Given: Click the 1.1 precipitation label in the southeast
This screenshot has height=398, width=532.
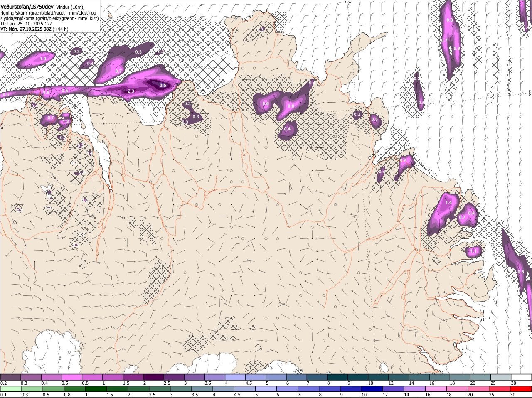Looking at the screenshot, I should pos(473,251).
